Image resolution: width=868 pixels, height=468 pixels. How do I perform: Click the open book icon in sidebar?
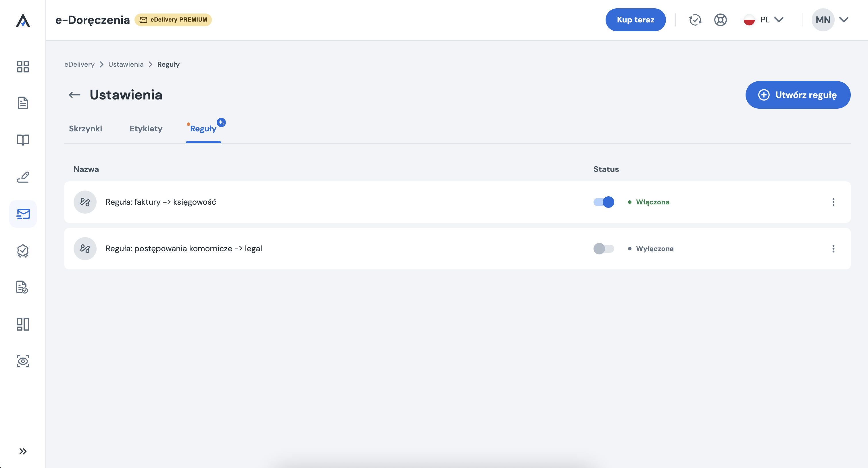pyautogui.click(x=23, y=140)
